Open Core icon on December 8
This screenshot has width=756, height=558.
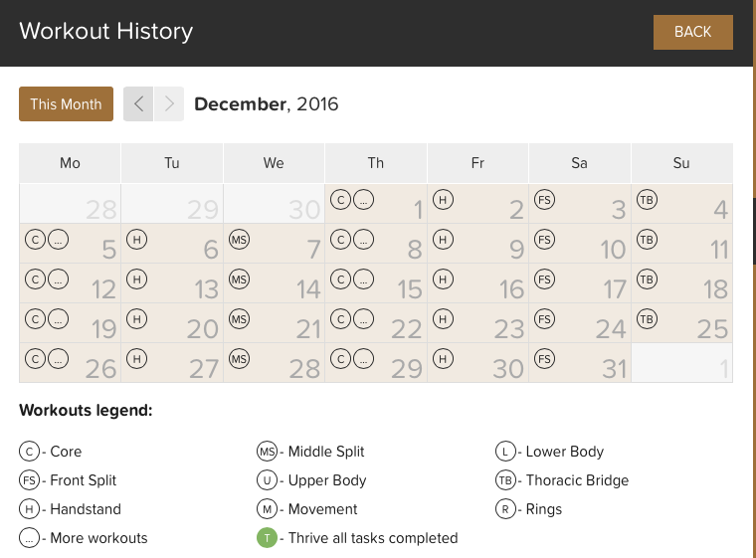340,240
